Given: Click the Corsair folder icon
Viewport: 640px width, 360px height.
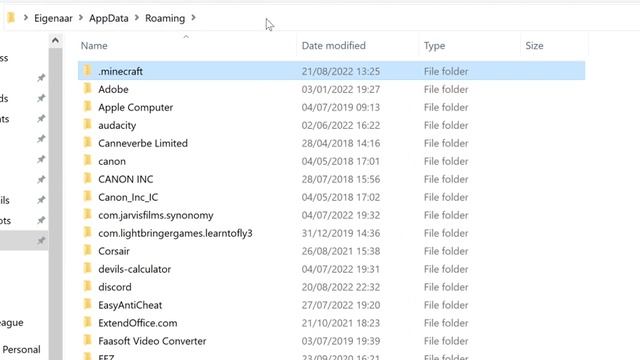Looking at the screenshot, I should [87, 250].
